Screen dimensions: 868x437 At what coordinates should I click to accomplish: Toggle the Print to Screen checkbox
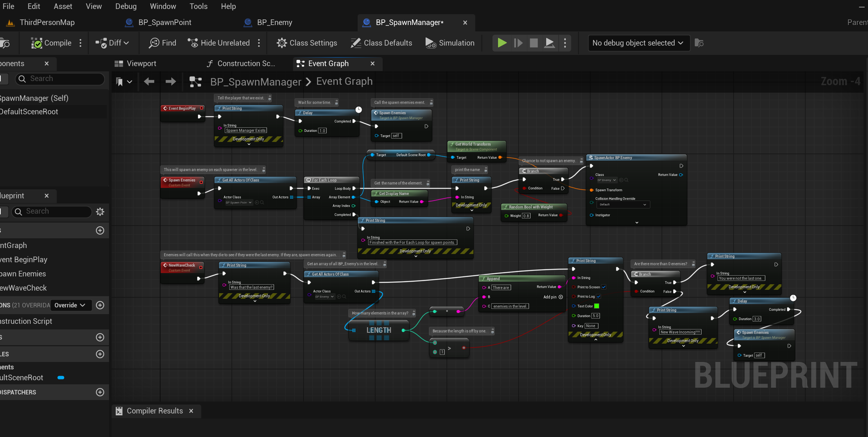click(604, 287)
